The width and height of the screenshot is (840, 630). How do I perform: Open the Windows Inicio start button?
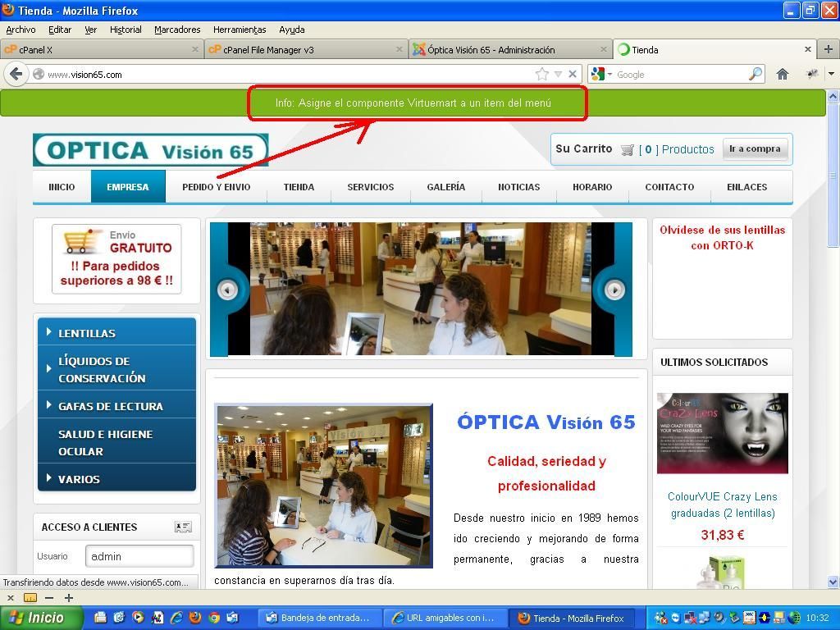tap(41, 618)
